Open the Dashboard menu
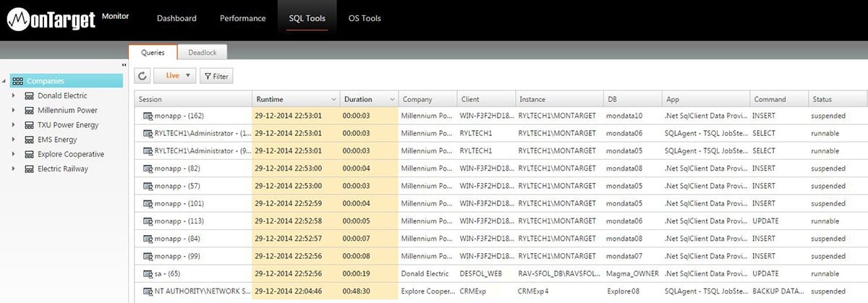 (176, 18)
